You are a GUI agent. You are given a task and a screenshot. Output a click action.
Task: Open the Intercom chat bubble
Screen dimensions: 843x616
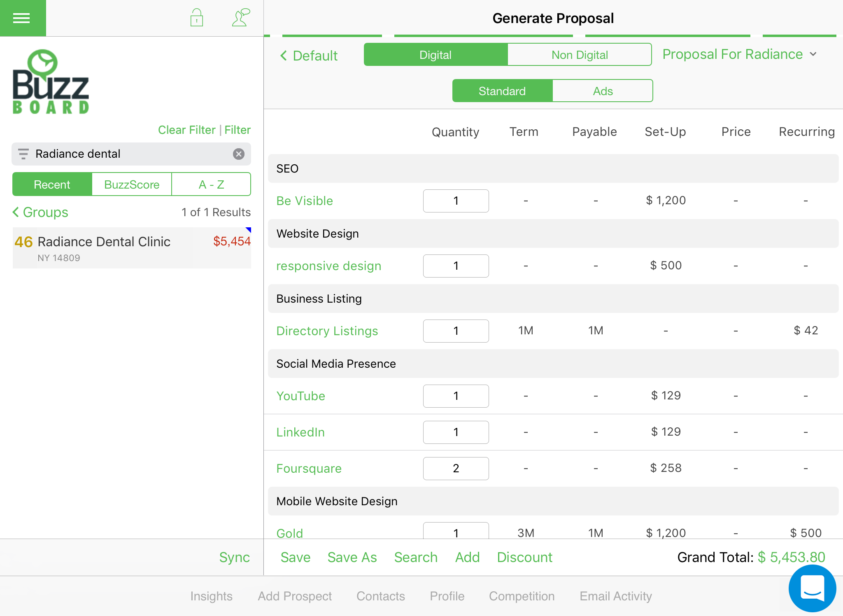[812, 588]
